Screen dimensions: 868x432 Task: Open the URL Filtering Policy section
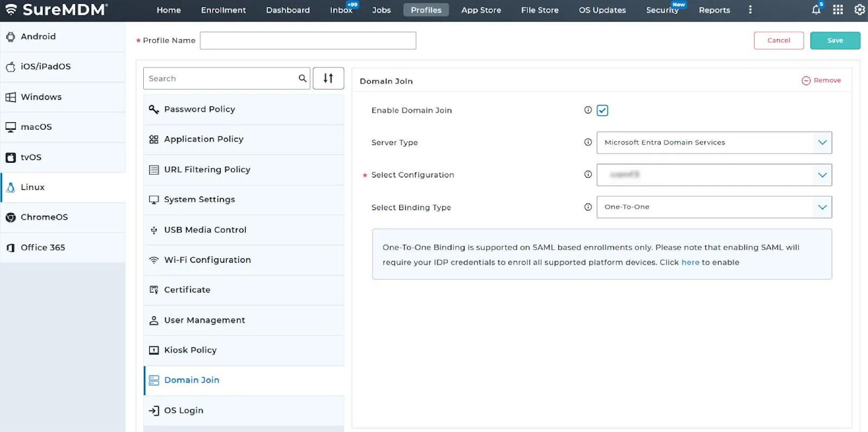tap(244, 169)
